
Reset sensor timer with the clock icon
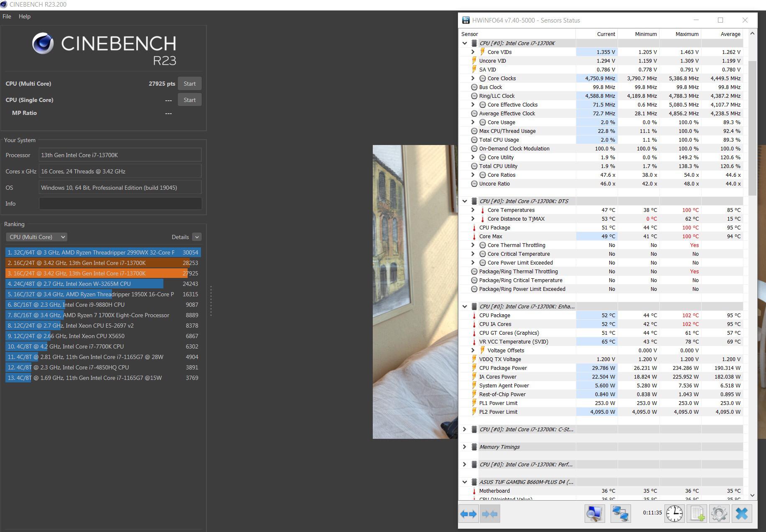click(x=674, y=514)
